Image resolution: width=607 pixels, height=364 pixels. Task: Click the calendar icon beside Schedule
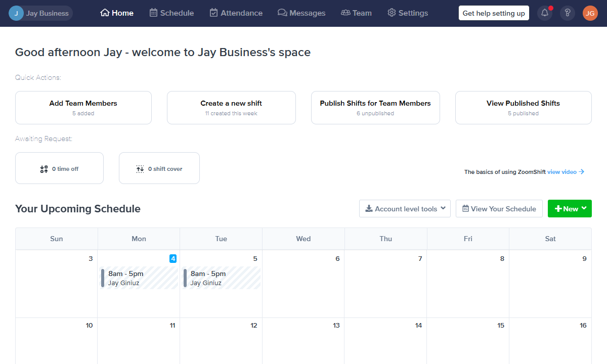(x=153, y=13)
